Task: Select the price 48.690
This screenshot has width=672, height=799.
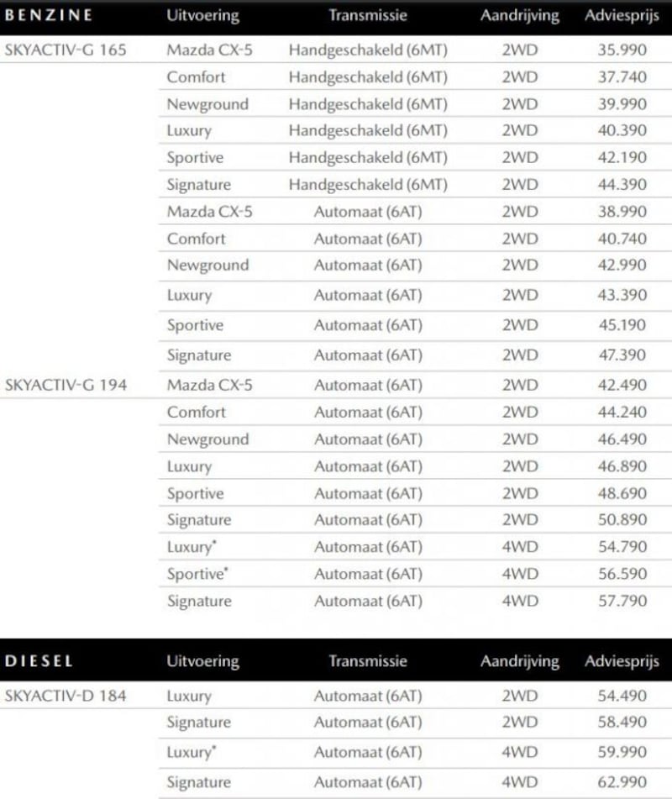Action: click(622, 493)
